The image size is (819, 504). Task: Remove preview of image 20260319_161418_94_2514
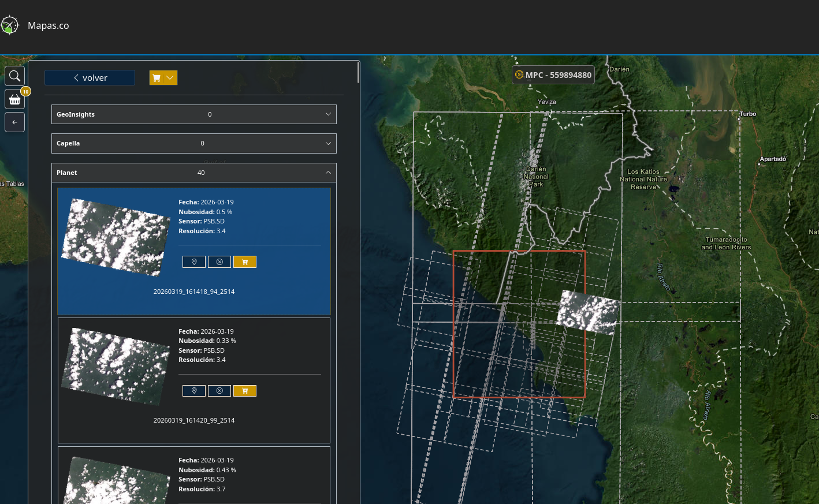(219, 262)
